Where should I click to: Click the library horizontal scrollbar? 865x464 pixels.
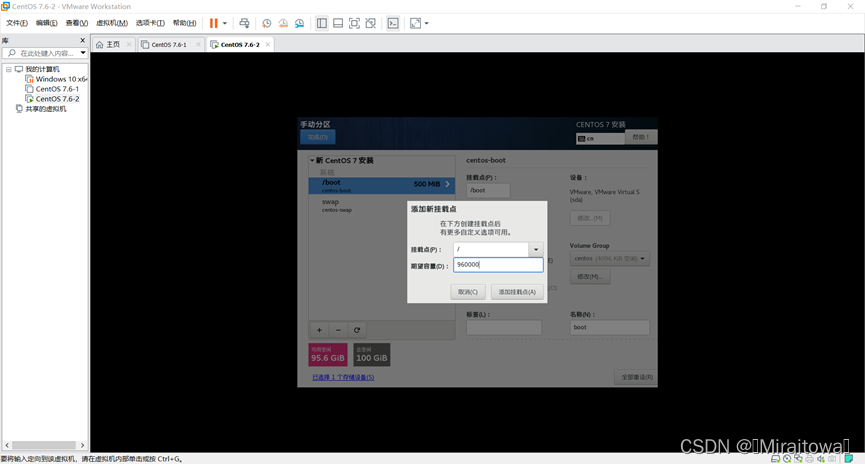coord(44,445)
